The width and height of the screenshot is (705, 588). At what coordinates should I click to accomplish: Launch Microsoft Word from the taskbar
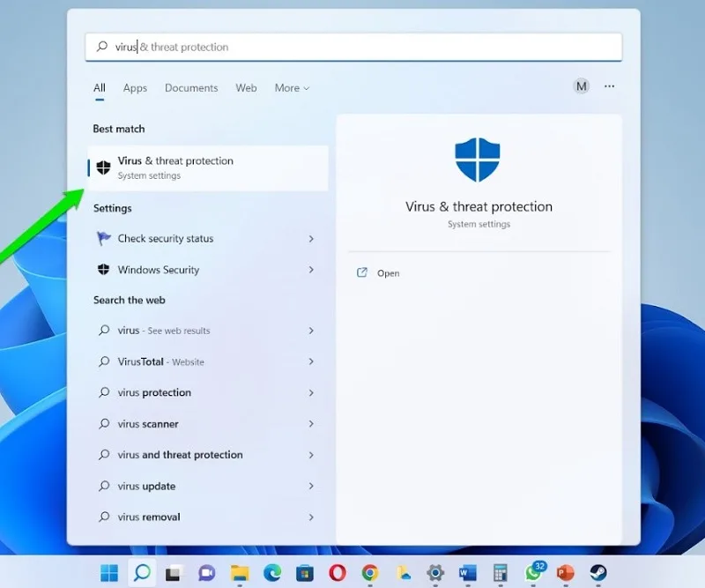[x=468, y=573]
